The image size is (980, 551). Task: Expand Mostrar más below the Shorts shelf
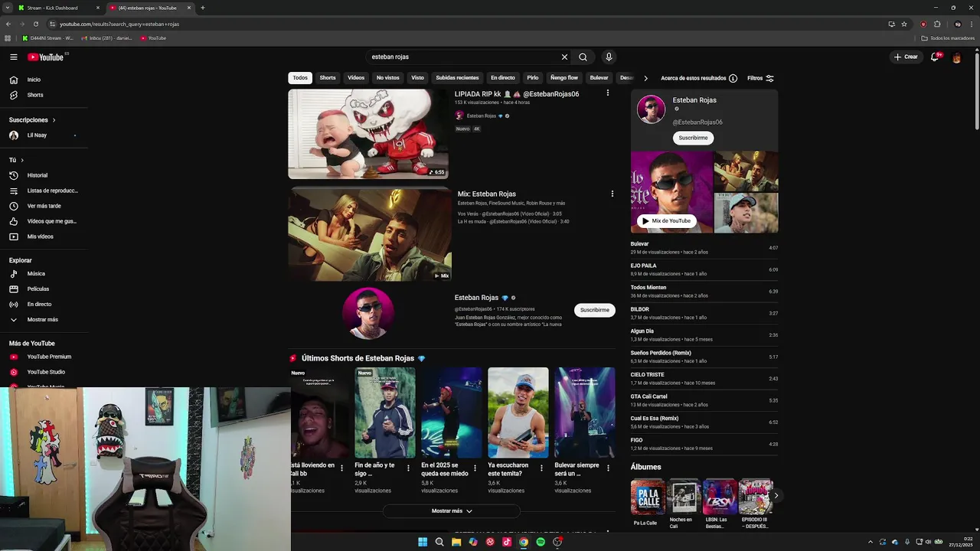click(x=452, y=510)
